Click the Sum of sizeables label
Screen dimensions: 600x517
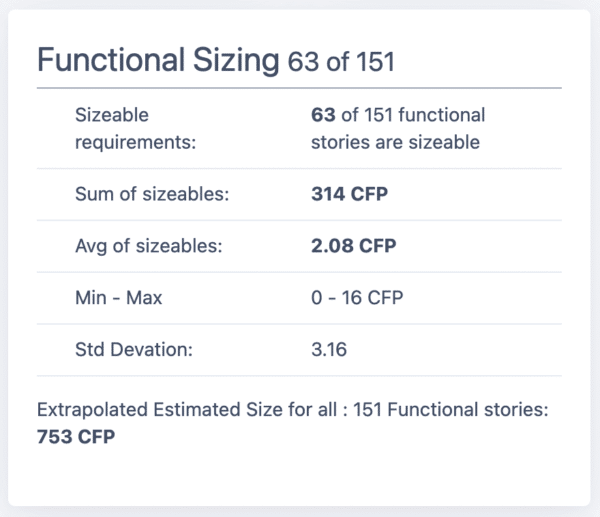[x=152, y=194]
